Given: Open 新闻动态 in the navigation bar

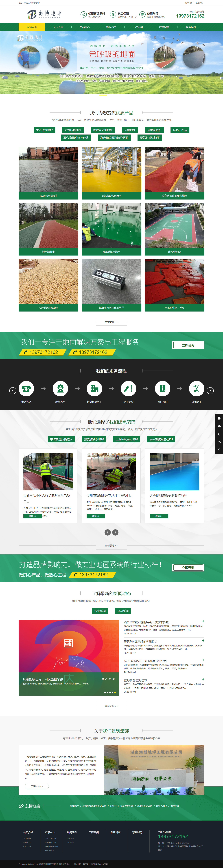Looking at the screenshot, I should pos(111,27).
